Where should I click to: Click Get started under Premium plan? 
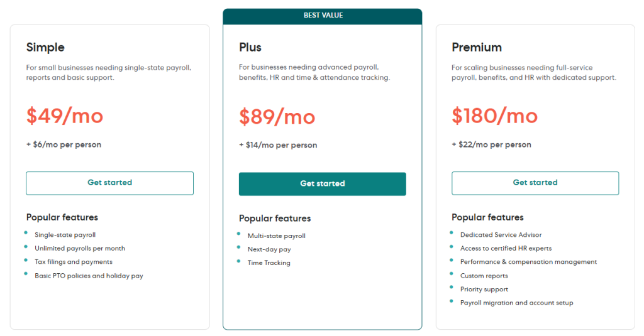(x=535, y=183)
